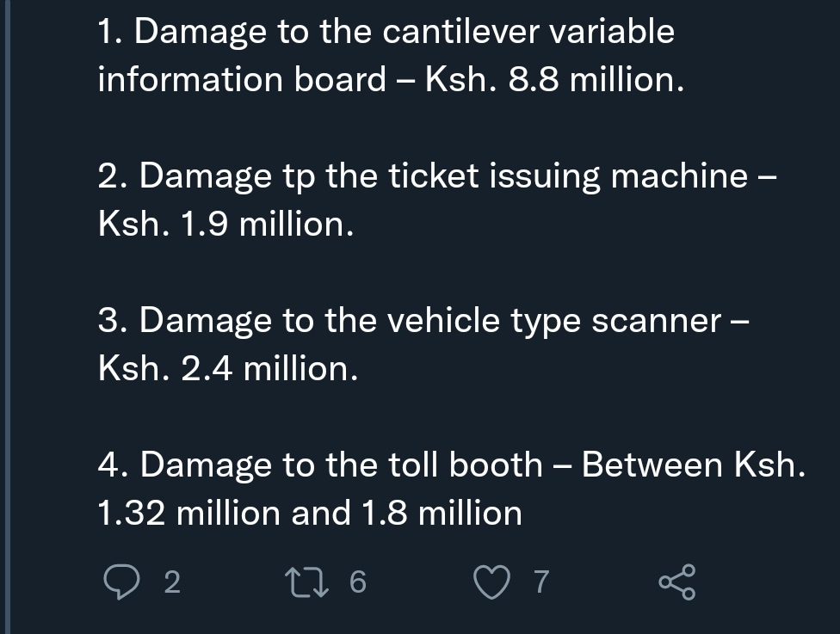Click the like count number 7

pos(540,583)
